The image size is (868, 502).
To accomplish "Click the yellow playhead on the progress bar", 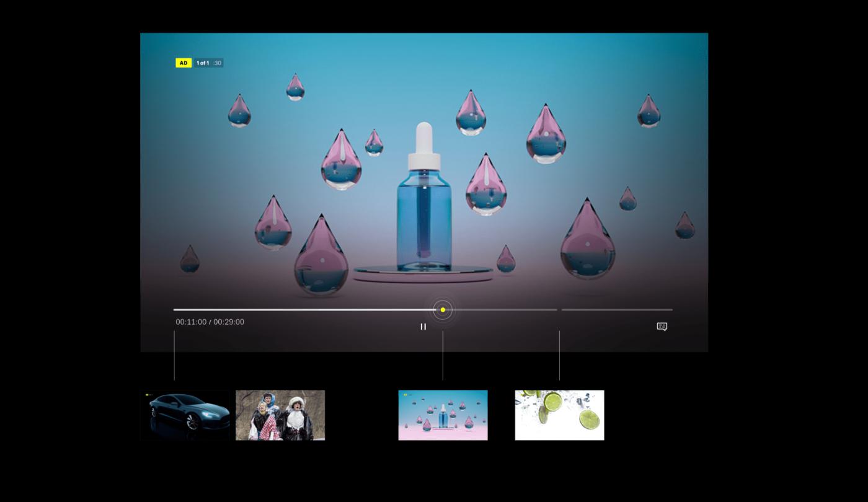I will click(x=443, y=310).
